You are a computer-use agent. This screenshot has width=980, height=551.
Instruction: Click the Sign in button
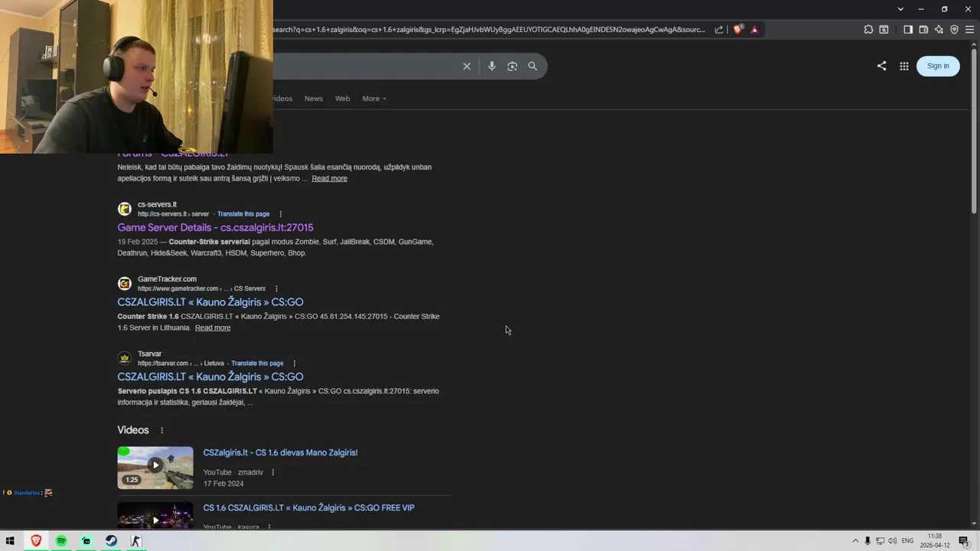(938, 66)
